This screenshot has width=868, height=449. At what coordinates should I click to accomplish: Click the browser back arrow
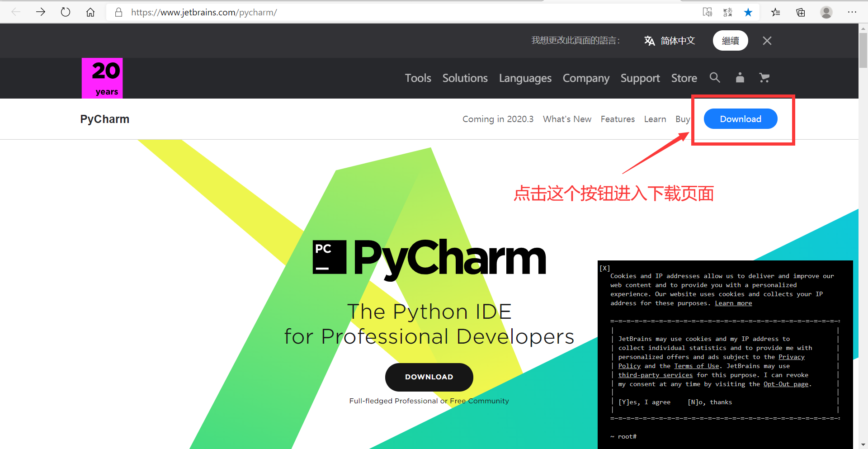coord(16,12)
